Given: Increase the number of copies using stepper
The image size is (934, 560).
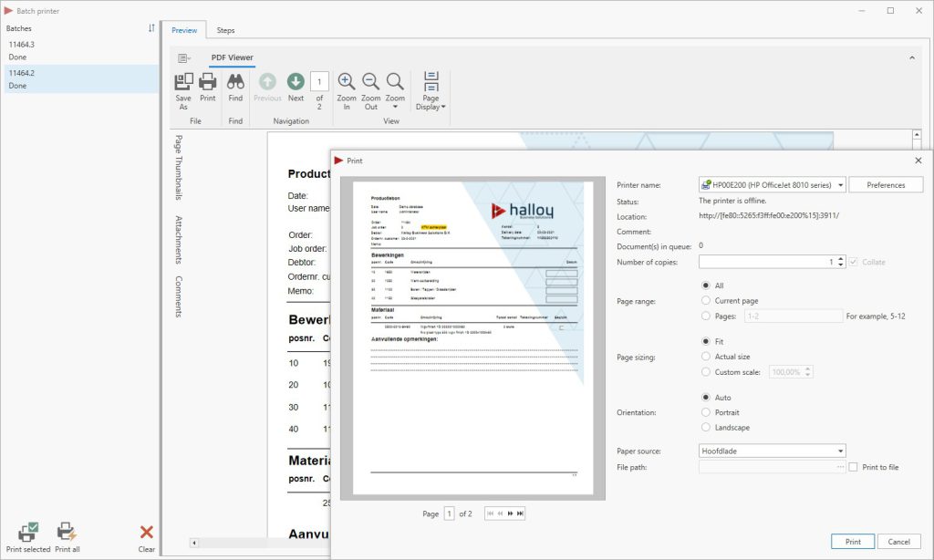Looking at the screenshot, I should (841, 259).
